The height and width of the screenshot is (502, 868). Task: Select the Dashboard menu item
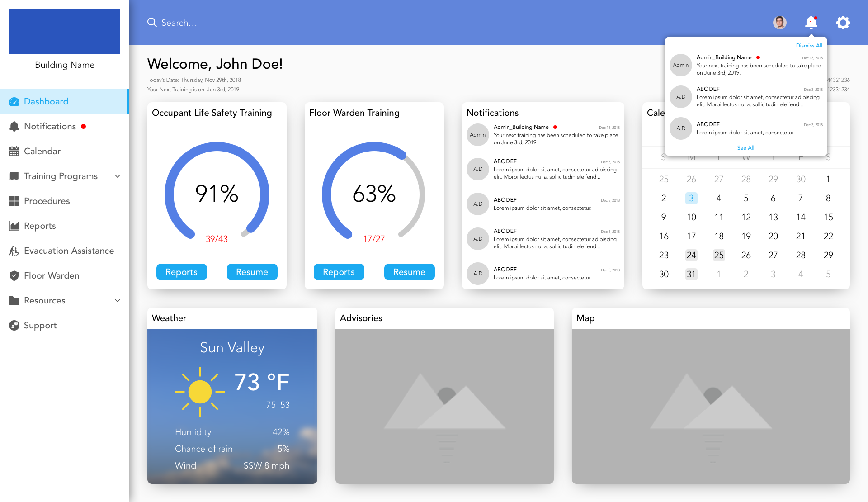point(46,102)
